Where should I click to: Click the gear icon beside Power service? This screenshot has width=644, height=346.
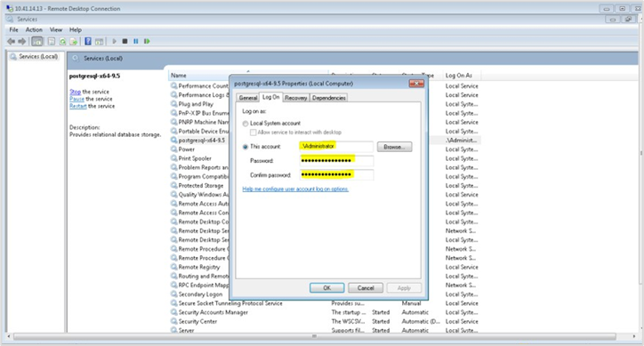coord(174,149)
